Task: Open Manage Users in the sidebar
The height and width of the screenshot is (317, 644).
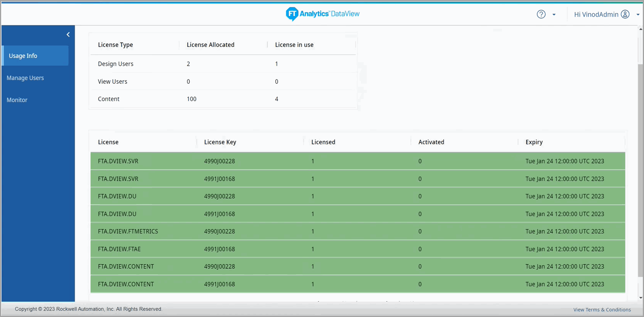Action: click(25, 78)
